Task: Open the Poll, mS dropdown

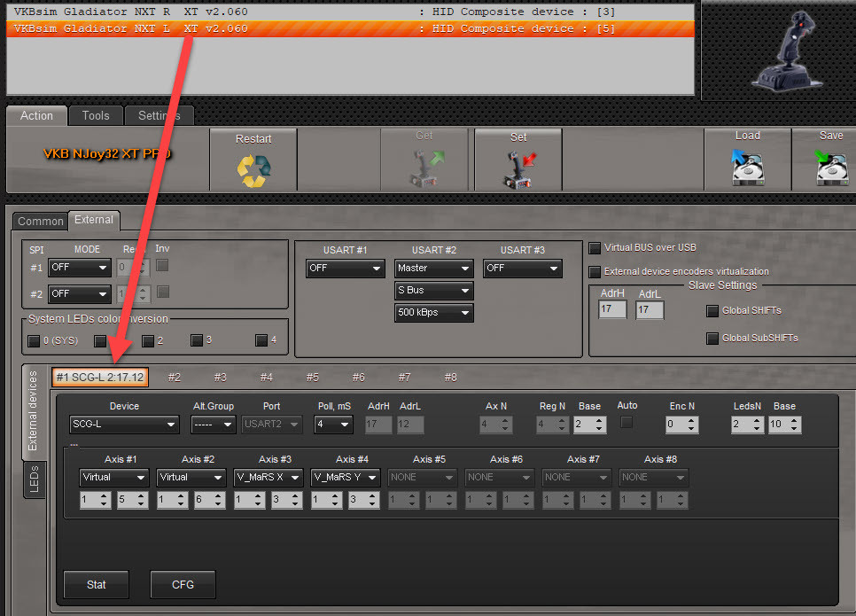Action: click(333, 425)
